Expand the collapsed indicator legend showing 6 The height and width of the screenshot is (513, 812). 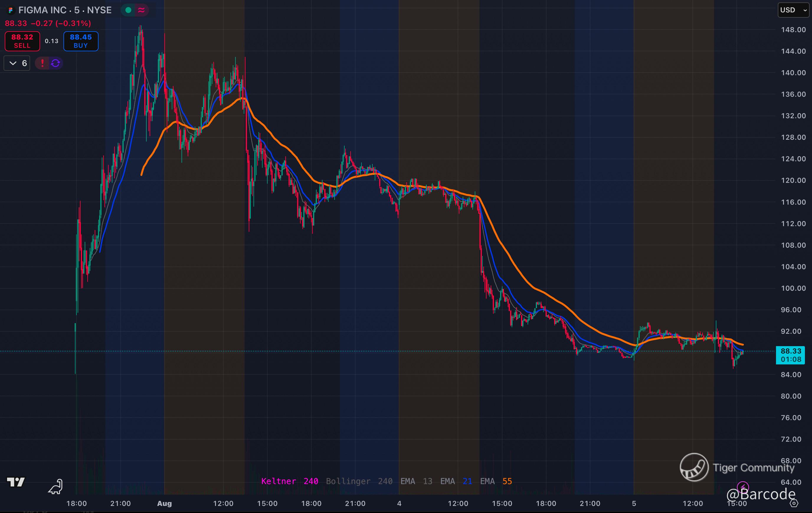pyautogui.click(x=17, y=63)
